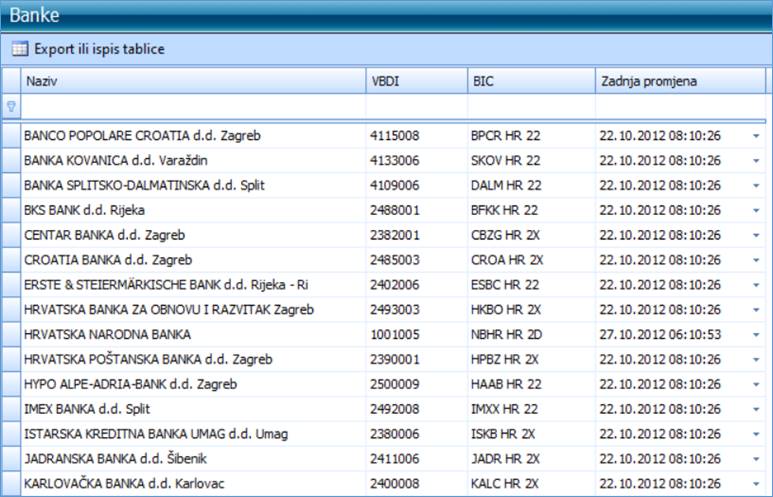
Task: Select row header of IMEX BANKA
Action: click(11, 409)
